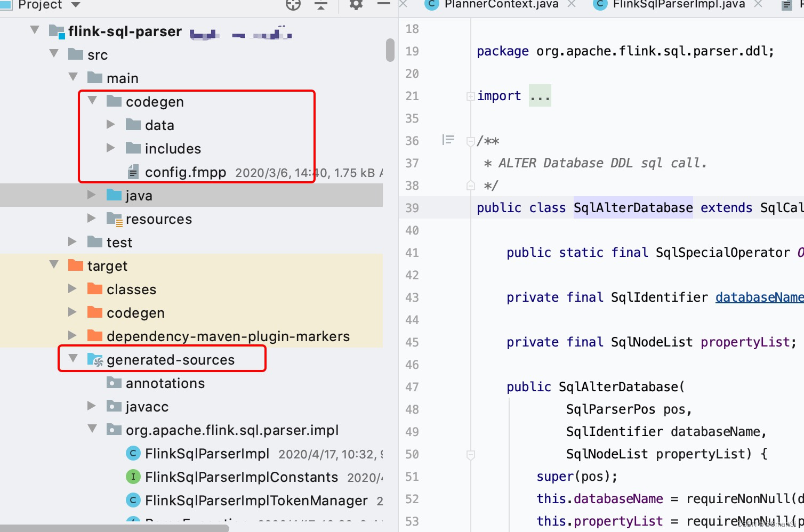Click the orange classes folder icon
The height and width of the screenshot is (532, 804).
(x=95, y=288)
